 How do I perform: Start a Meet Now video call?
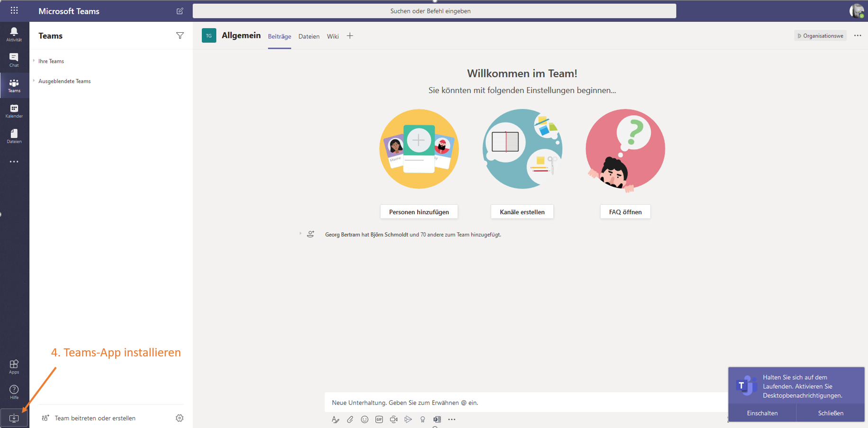(x=393, y=419)
